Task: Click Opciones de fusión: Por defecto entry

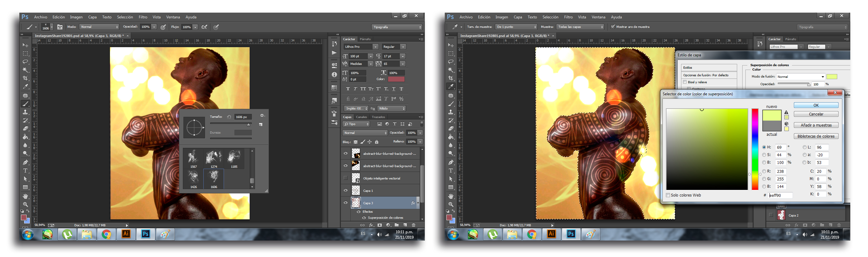Action: pos(709,75)
